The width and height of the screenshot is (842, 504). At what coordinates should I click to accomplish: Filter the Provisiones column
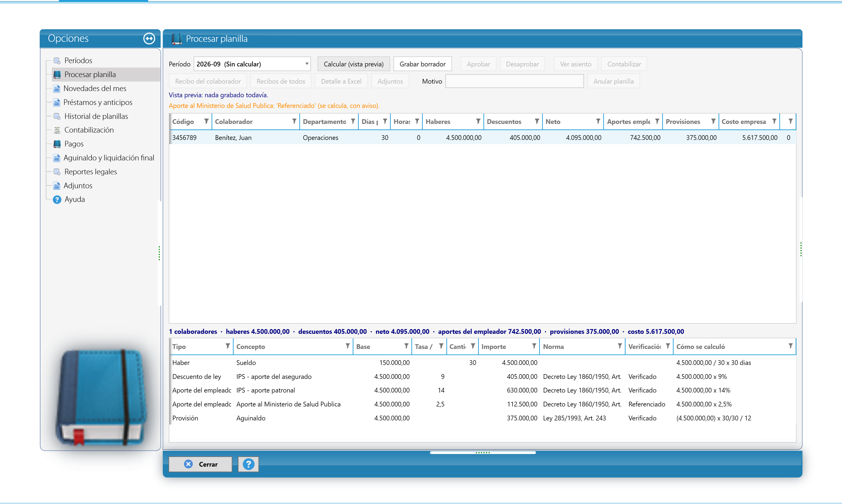click(x=713, y=121)
